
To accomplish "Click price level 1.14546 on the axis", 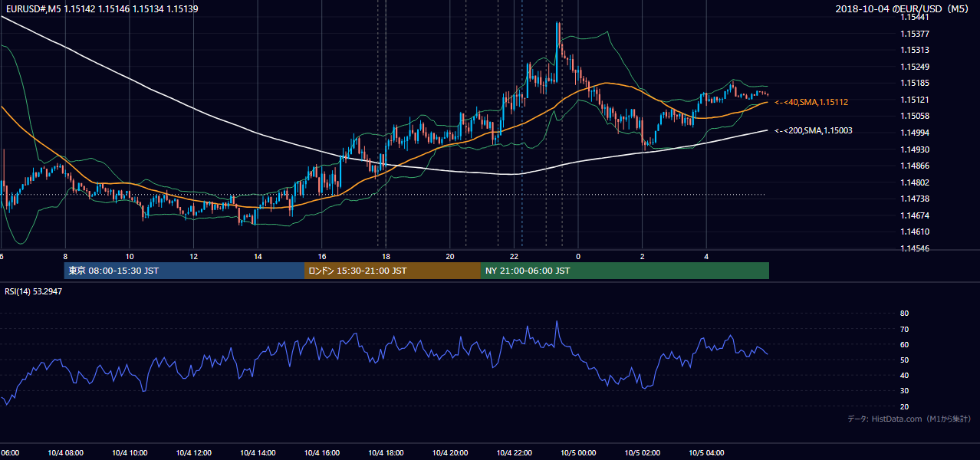I will (914, 248).
